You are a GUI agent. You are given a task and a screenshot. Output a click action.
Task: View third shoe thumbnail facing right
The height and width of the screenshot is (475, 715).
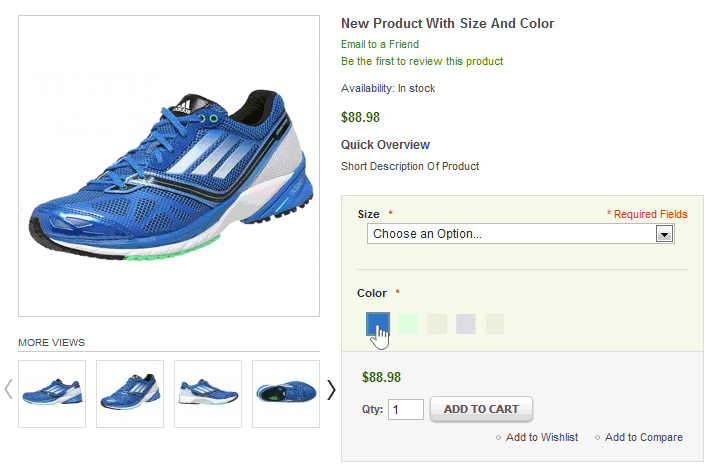click(x=208, y=394)
